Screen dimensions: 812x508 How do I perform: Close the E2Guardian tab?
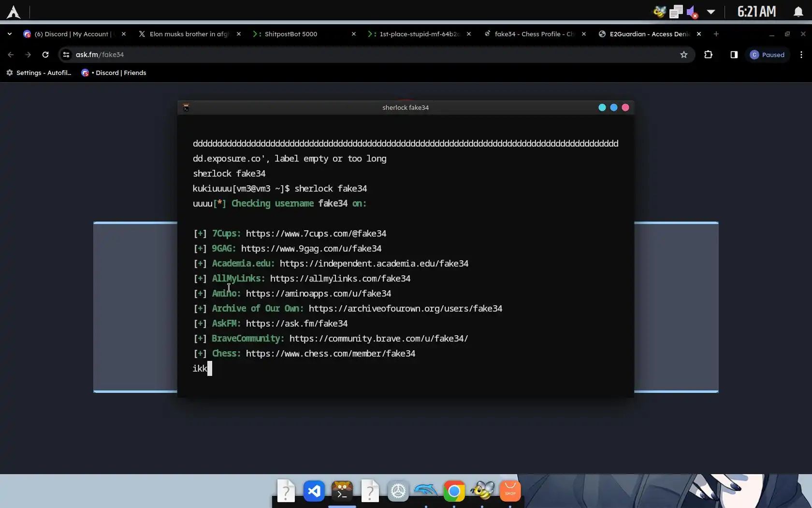(699, 34)
